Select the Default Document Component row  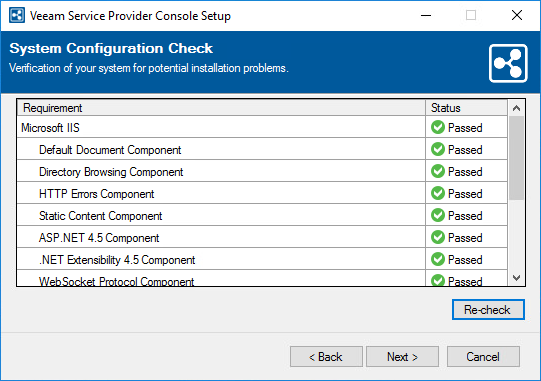pos(262,150)
